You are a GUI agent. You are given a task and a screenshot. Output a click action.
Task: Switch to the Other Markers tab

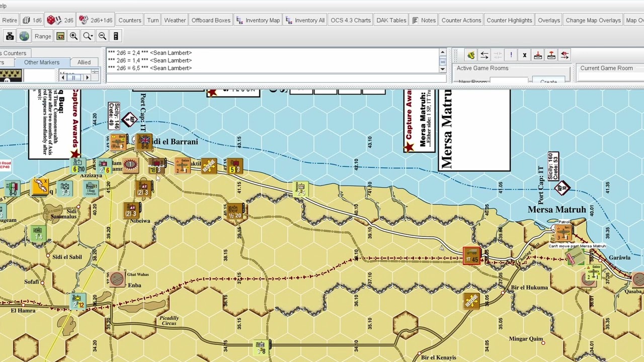[42, 62]
